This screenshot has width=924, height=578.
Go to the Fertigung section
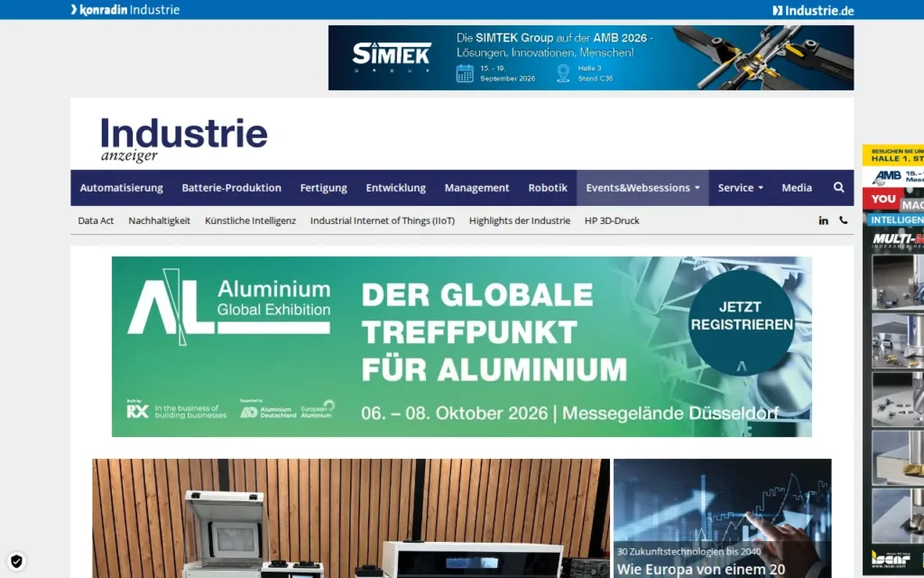click(x=324, y=188)
